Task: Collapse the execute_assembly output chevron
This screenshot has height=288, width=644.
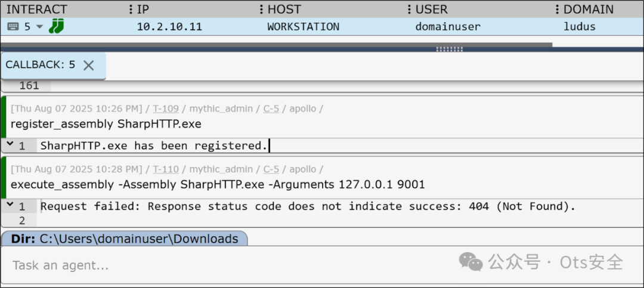Action: 10,205
